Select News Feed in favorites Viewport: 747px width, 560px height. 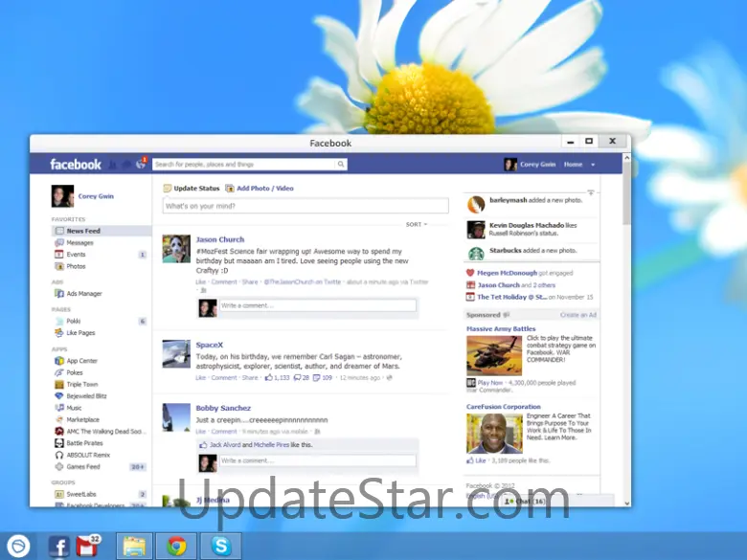tap(83, 231)
